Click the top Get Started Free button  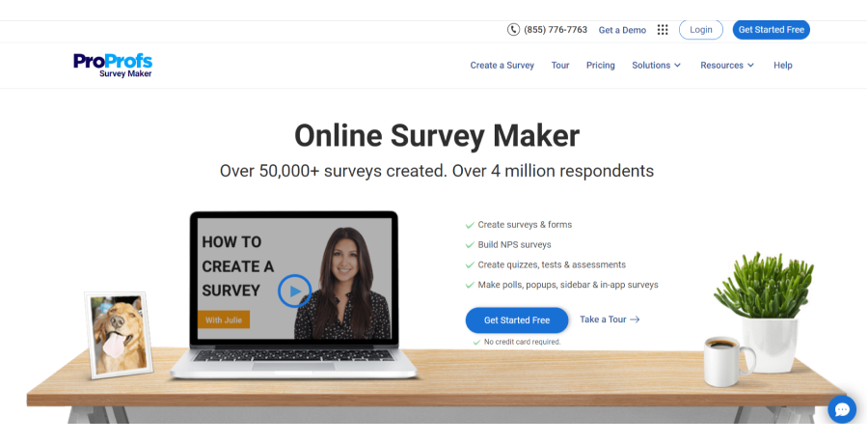[x=772, y=30]
